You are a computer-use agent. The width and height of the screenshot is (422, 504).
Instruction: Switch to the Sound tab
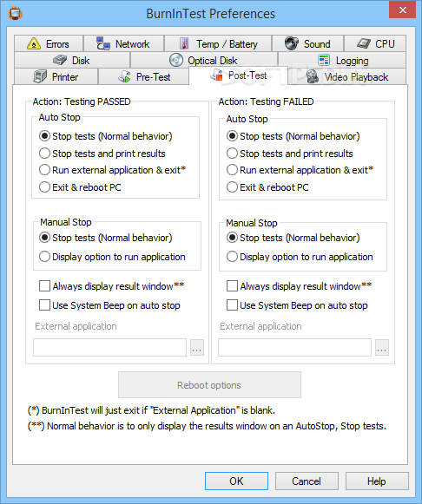point(307,43)
